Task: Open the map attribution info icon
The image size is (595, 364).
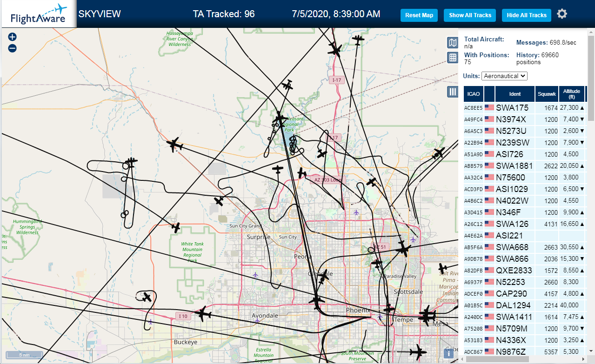Action: pyautogui.click(x=448, y=353)
